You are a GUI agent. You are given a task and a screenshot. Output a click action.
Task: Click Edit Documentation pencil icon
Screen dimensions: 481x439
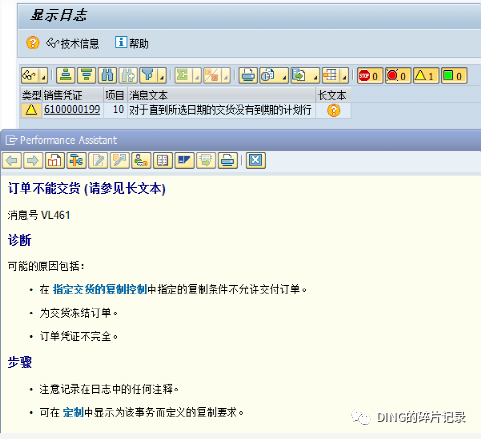coord(98,161)
